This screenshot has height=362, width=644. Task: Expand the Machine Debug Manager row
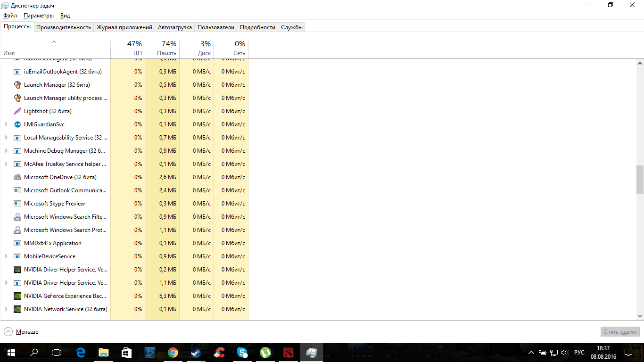click(6, 151)
